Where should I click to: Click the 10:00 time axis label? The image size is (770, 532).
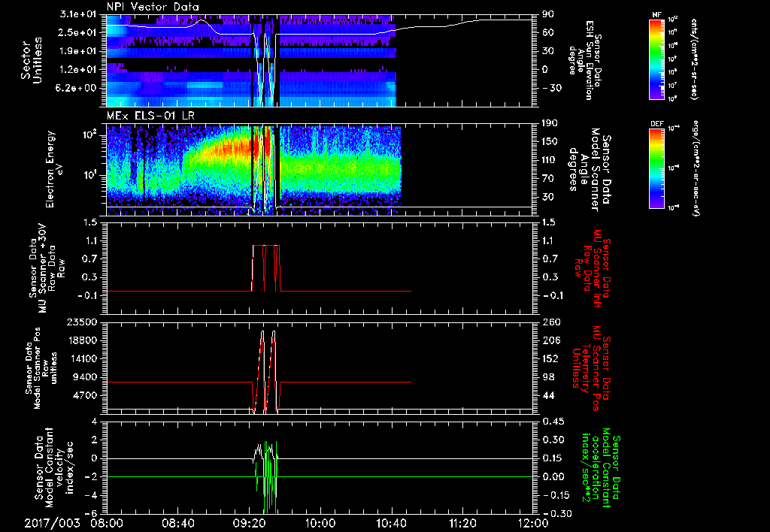[x=320, y=523]
